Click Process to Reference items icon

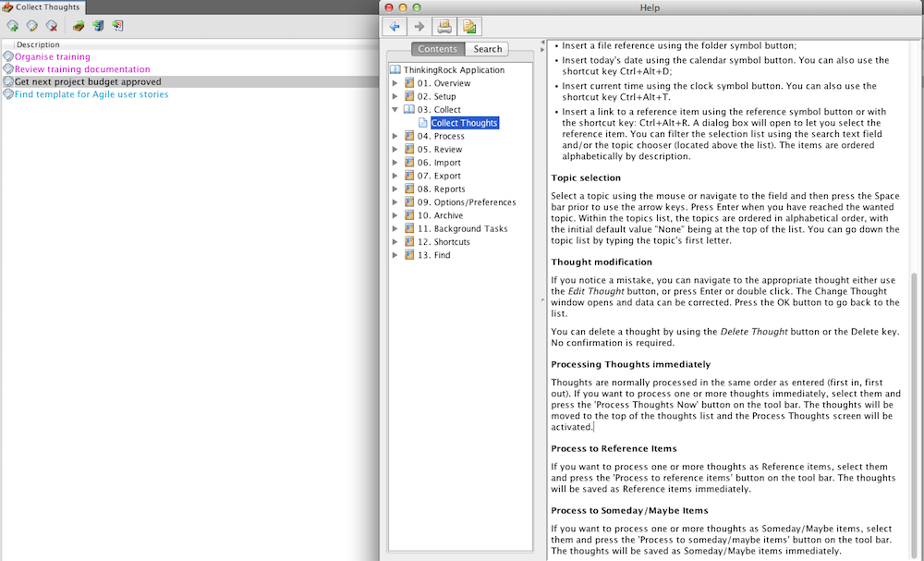[98, 26]
